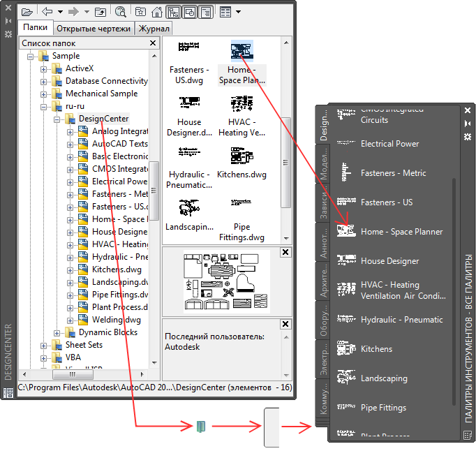Select the DesignCenter folder in tree

(x=103, y=119)
